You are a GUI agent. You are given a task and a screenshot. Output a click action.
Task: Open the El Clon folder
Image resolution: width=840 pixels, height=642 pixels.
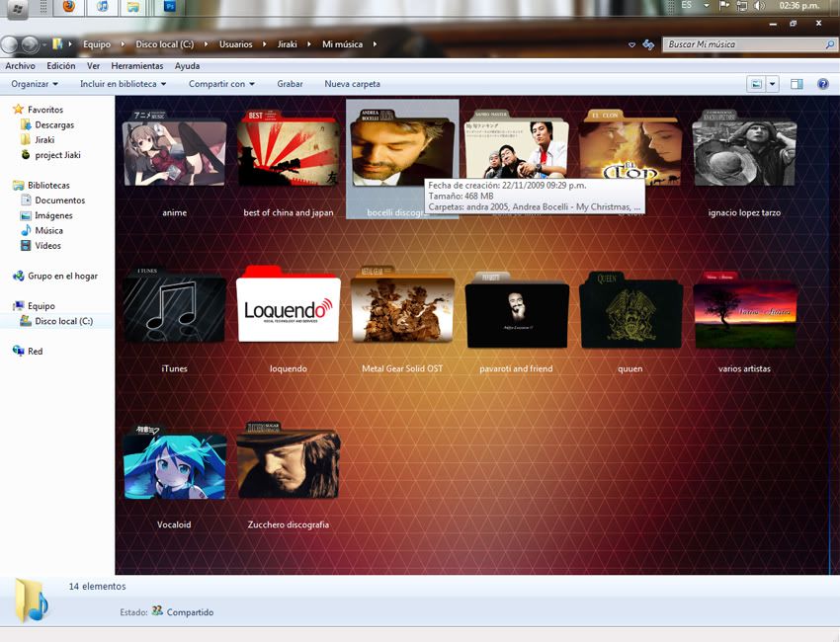click(x=630, y=148)
